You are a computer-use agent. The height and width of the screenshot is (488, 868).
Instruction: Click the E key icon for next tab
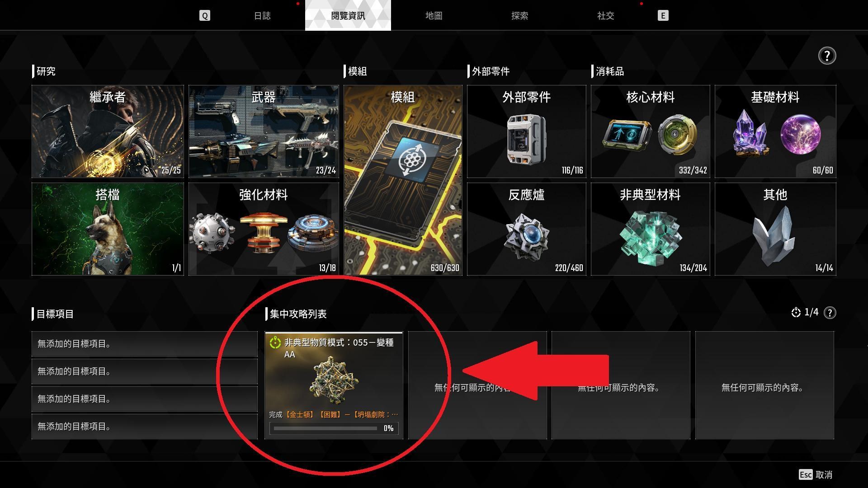pyautogui.click(x=663, y=16)
